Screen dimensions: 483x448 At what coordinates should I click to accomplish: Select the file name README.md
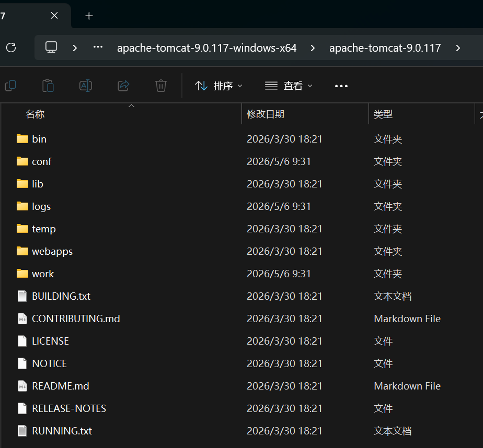tap(61, 386)
